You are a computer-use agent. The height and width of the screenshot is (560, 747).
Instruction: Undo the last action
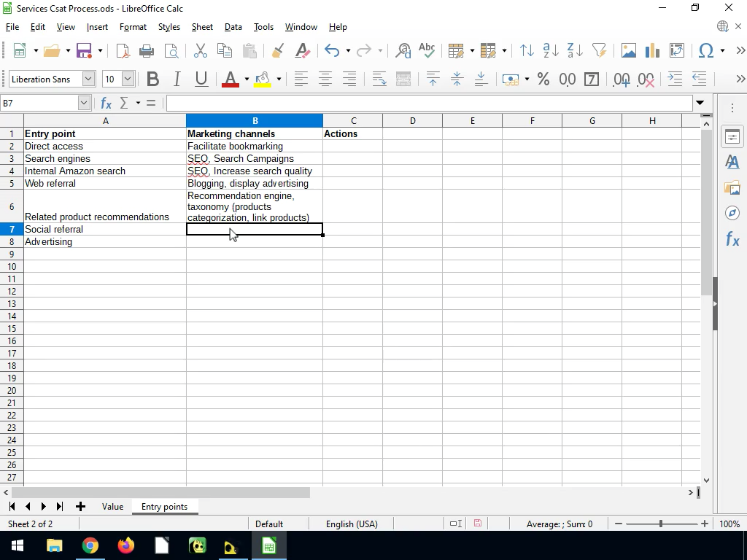coord(332,50)
